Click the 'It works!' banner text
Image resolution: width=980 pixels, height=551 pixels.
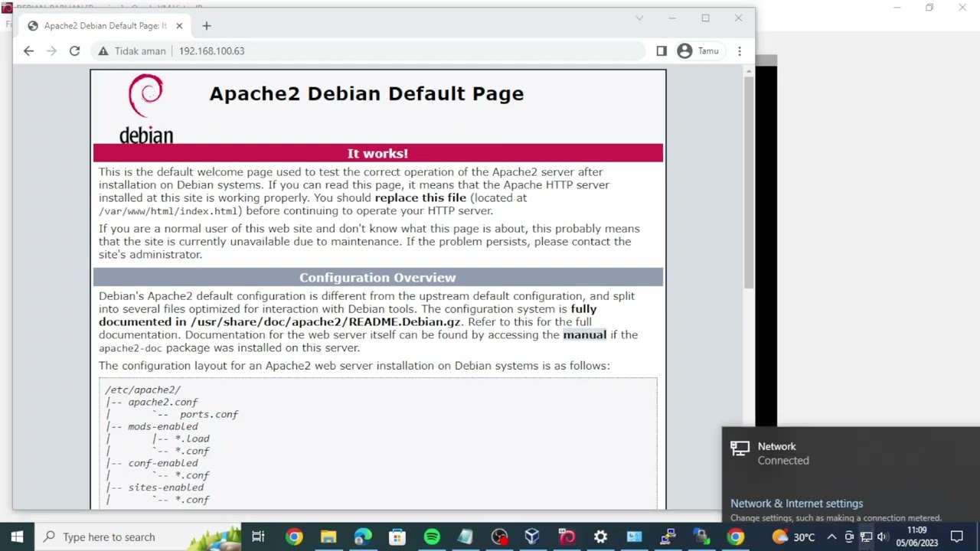click(377, 153)
